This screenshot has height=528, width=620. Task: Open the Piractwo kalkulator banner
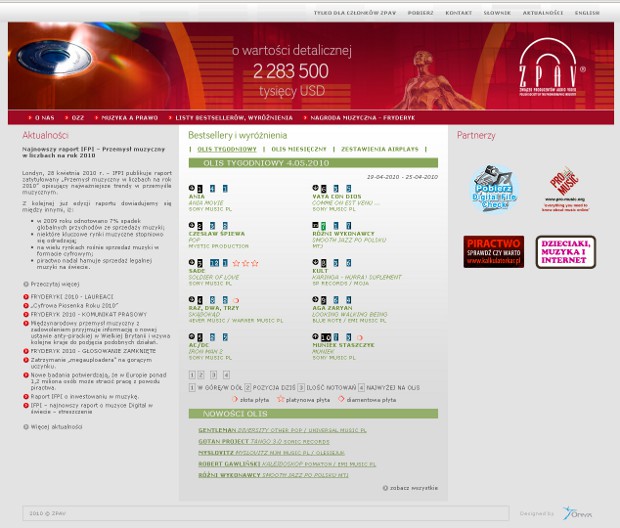tap(493, 252)
